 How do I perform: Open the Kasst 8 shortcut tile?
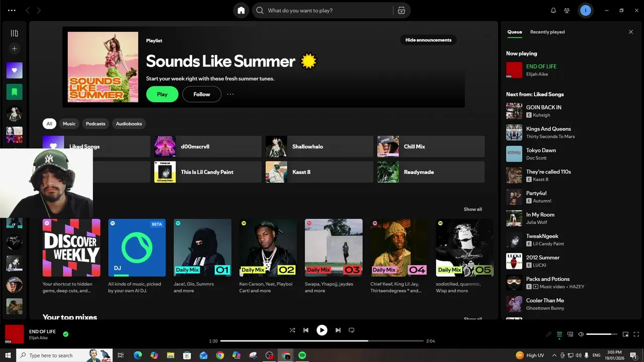coord(319,172)
